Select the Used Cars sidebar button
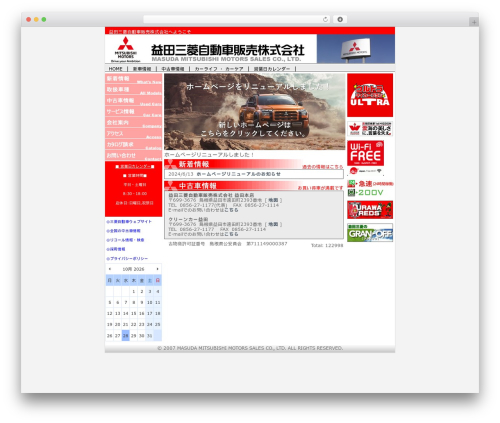 click(x=134, y=101)
